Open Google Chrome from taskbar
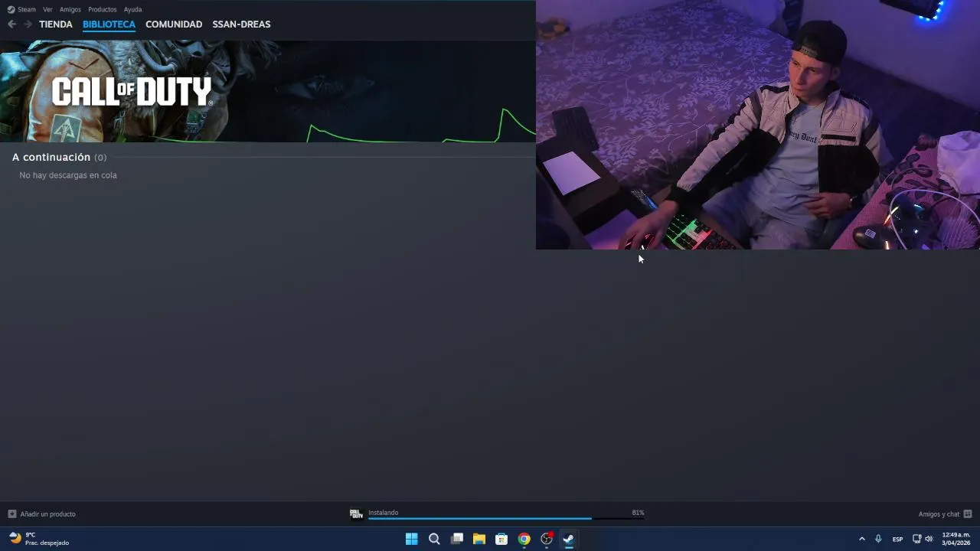 coord(524,539)
